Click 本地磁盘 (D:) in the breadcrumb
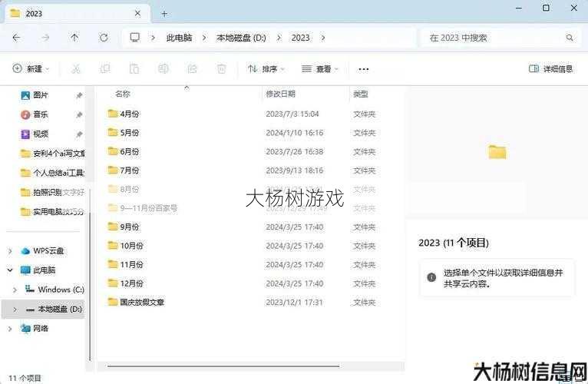This screenshot has height=384, width=588. click(241, 38)
